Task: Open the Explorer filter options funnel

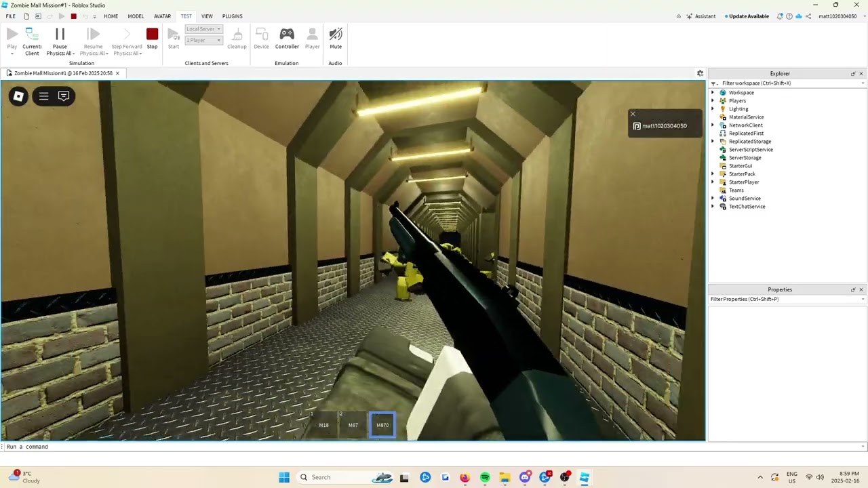Action: 714,83
